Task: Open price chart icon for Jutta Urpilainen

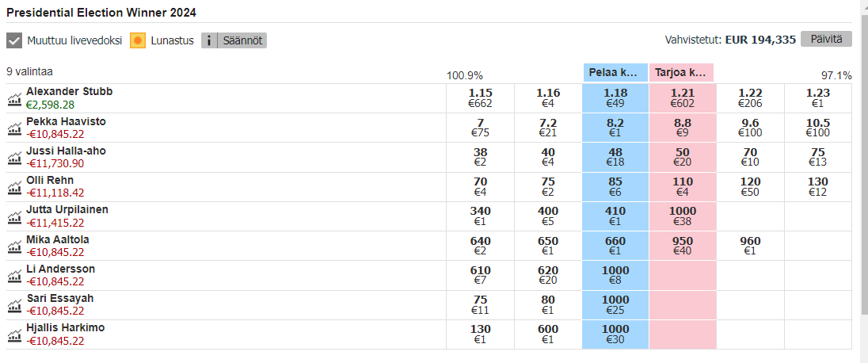Action: [13, 216]
